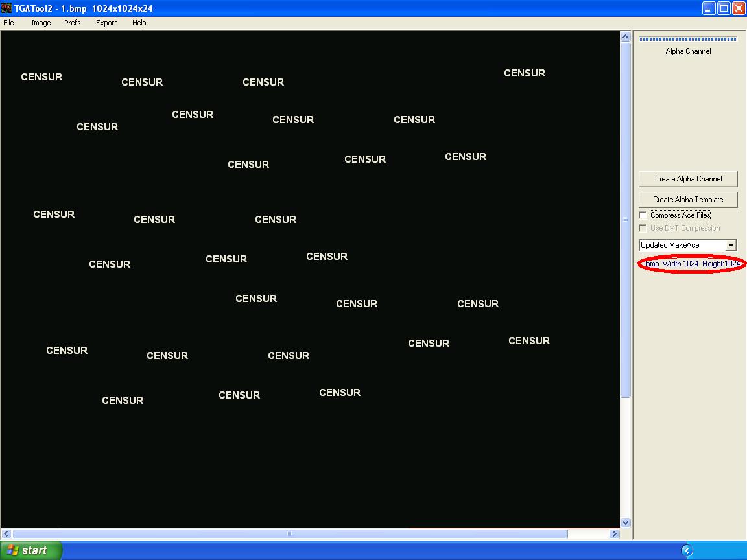Click the vertical scrollbar thumb
Viewport: 747px width, 560px height.
tap(626, 220)
